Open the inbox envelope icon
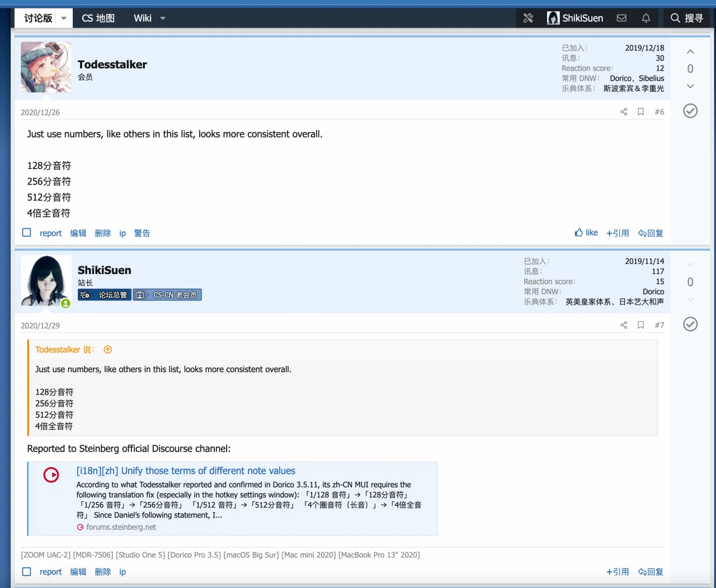 click(621, 18)
